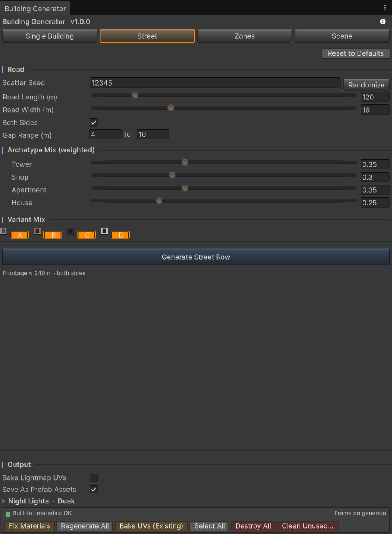The height and width of the screenshot is (534, 392).
Task: Click 'Frame on generate' text
Action: (360, 513)
